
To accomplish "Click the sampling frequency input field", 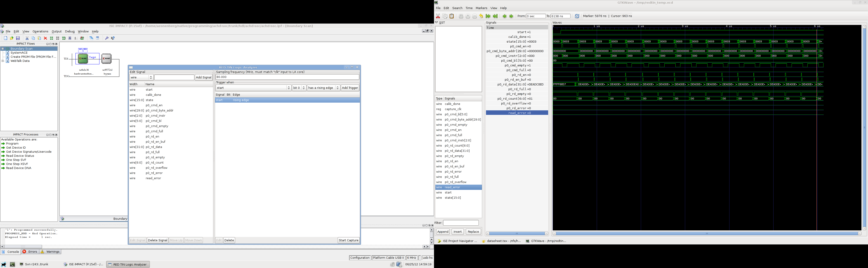I will pyautogui.click(x=287, y=77).
